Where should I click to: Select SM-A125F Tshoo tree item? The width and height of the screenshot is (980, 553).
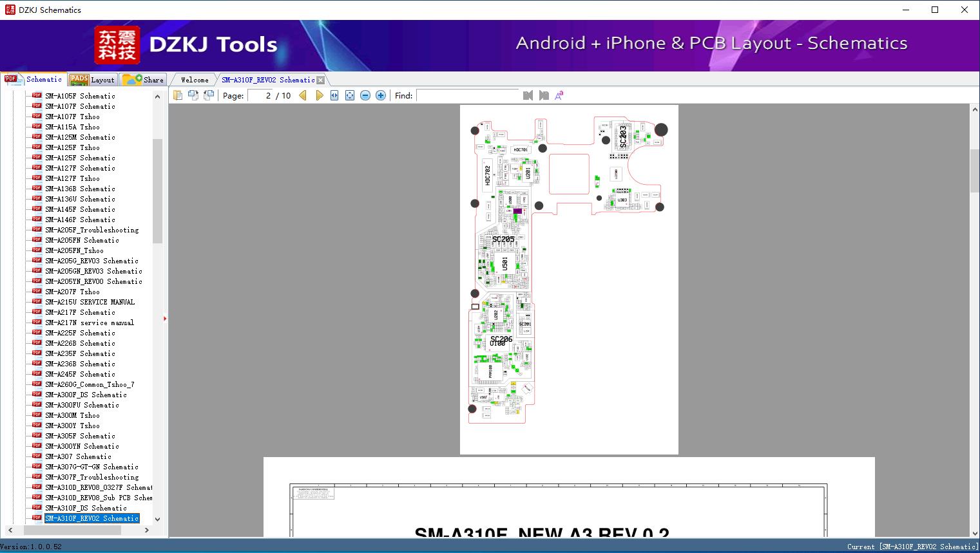pos(72,147)
